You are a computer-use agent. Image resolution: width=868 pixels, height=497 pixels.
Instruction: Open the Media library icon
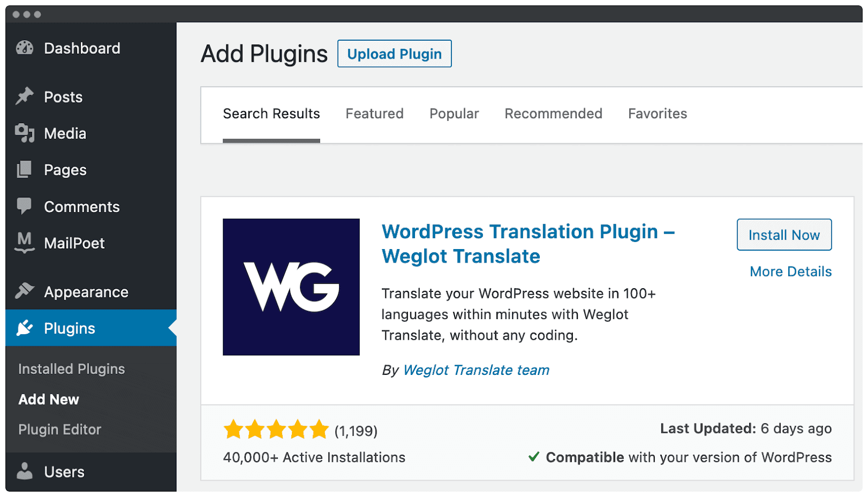pos(24,133)
